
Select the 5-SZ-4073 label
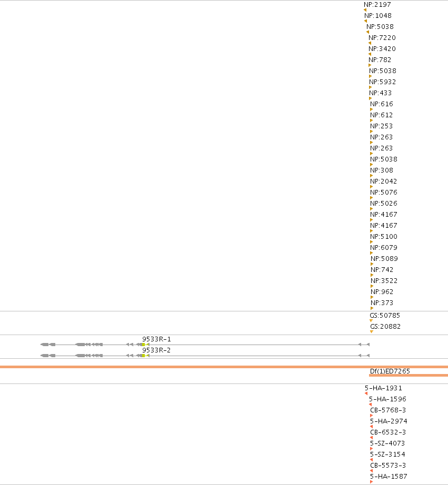387,443
